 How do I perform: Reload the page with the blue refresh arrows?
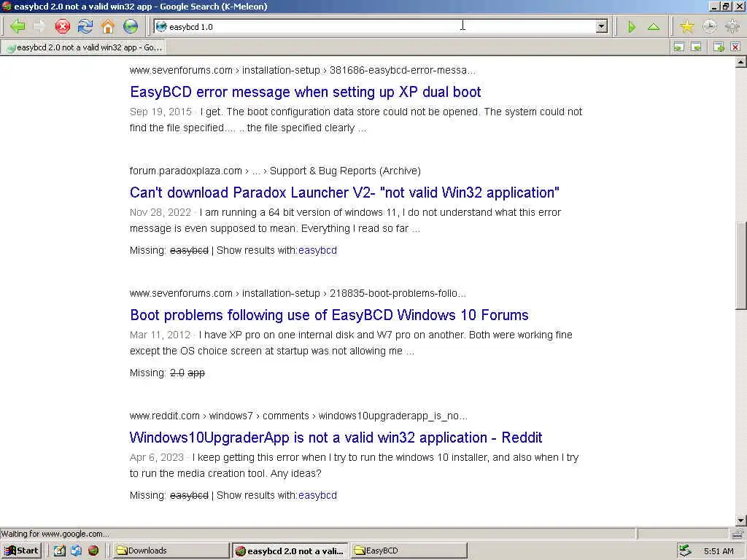pyautogui.click(x=85, y=26)
